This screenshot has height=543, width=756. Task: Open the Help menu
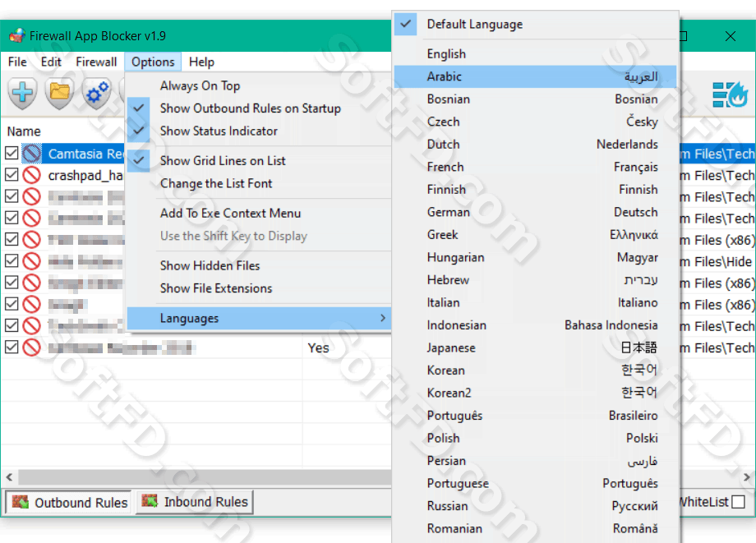[x=201, y=62]
